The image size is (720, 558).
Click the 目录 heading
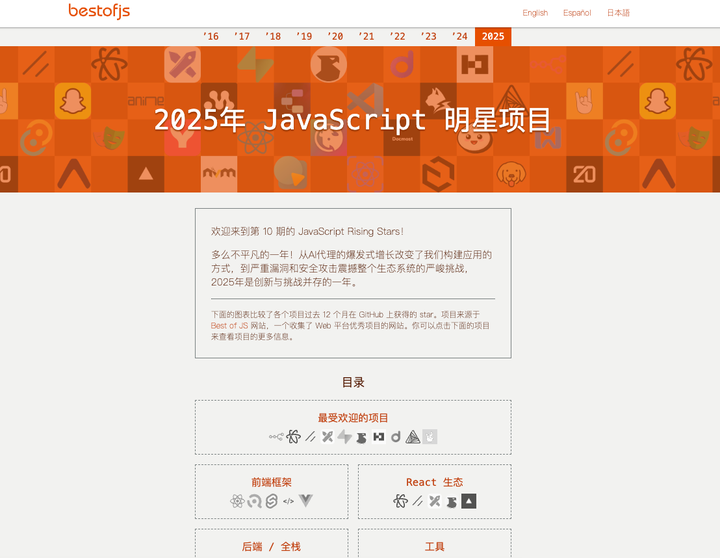[x=353, y=382]
